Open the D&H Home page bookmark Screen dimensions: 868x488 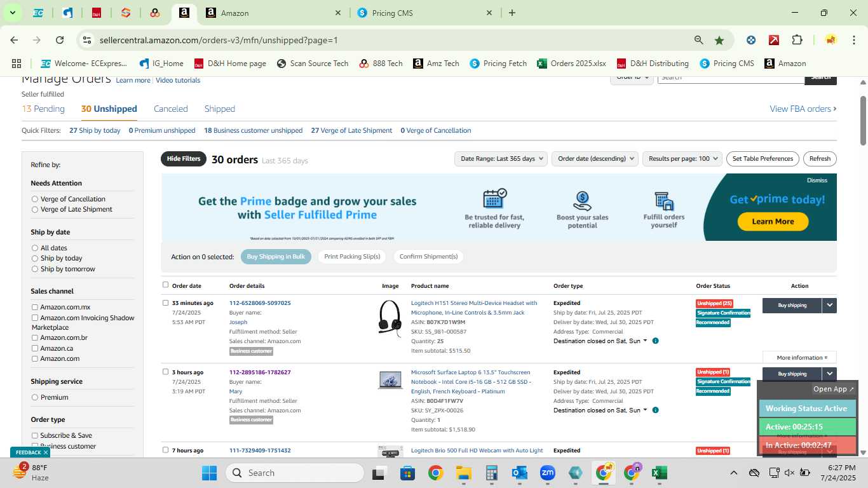(x=230, y=64)
